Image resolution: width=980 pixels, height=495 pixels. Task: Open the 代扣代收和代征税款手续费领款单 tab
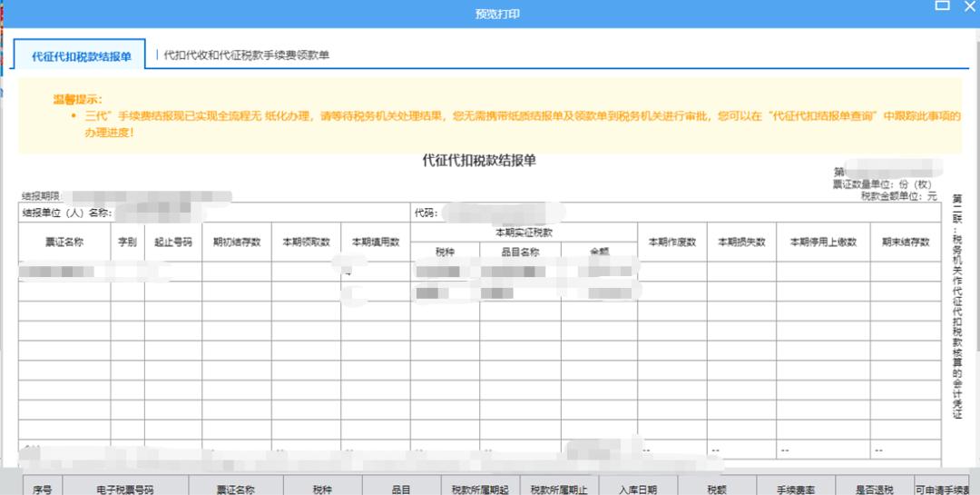[246, 55]
